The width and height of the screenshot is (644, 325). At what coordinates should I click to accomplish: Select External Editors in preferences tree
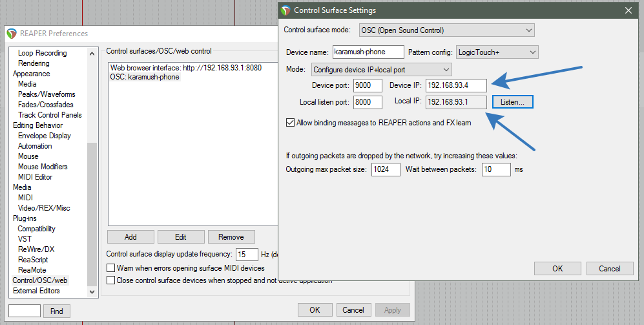36,291
